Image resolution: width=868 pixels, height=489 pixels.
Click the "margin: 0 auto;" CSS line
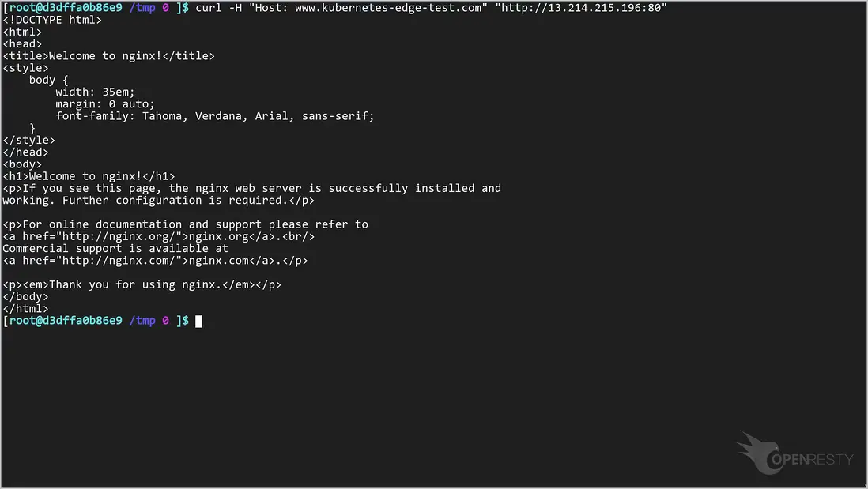point(105,103)
